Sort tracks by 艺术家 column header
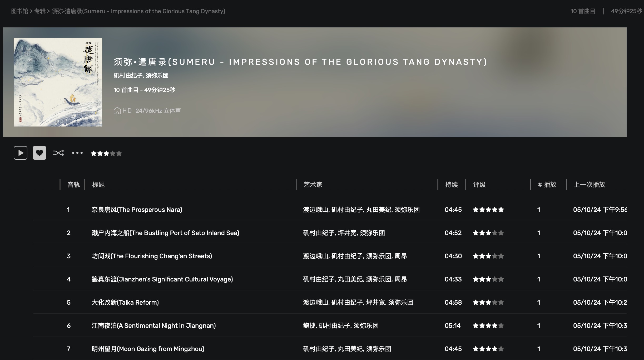Screen dimensions: 644x360 (313, 184)
